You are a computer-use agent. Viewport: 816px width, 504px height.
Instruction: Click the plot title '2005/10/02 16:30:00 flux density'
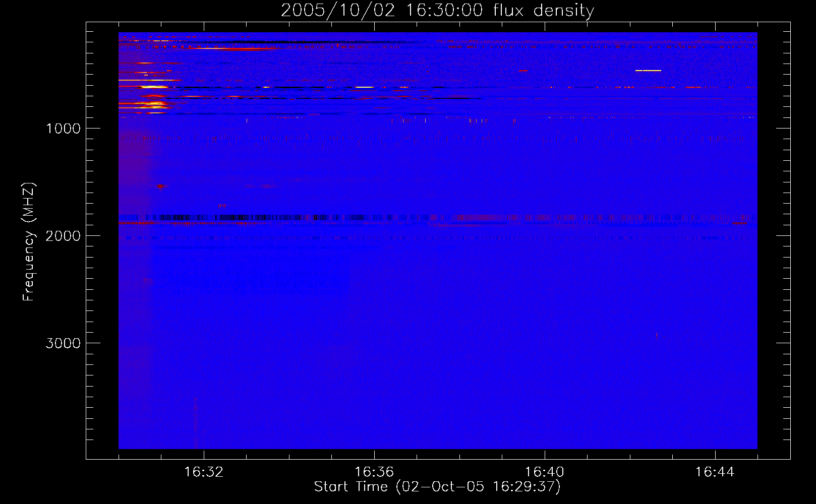click(x=437, y=11)
